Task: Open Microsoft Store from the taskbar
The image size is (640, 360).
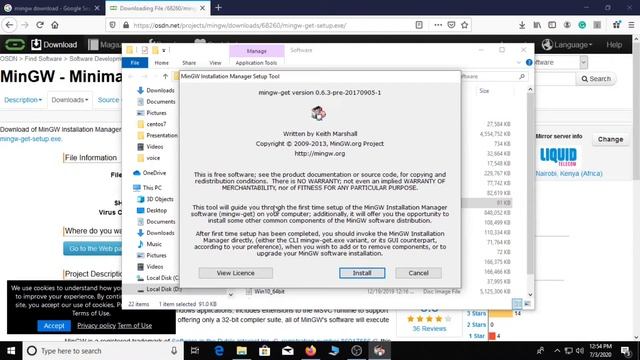Action: click(264, 351)
